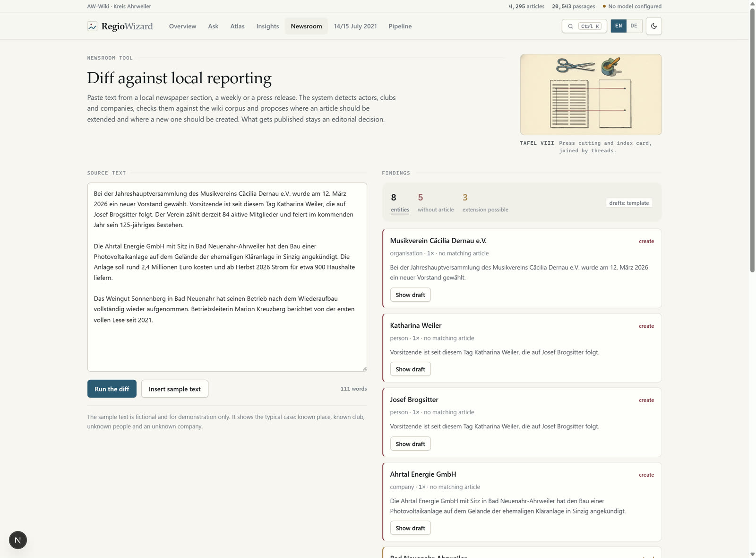Viewport: 756px width, 558px height.
Task: Click the scroll down arrow on scrollbar
Action: [x=752, y=554]
